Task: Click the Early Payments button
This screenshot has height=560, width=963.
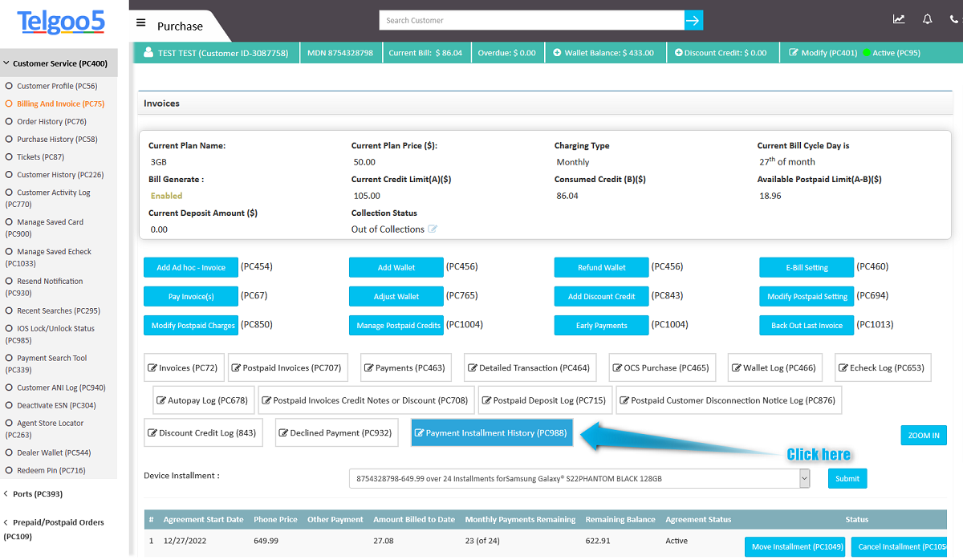Action: point(602,325)
